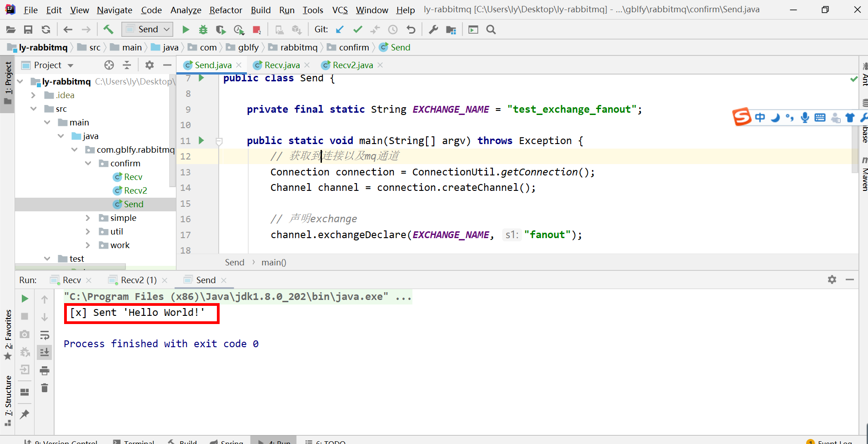This screenshot has height=444, width=868.
Task: Click the confirm breadcrumb
Action: (x=354, y=47)
